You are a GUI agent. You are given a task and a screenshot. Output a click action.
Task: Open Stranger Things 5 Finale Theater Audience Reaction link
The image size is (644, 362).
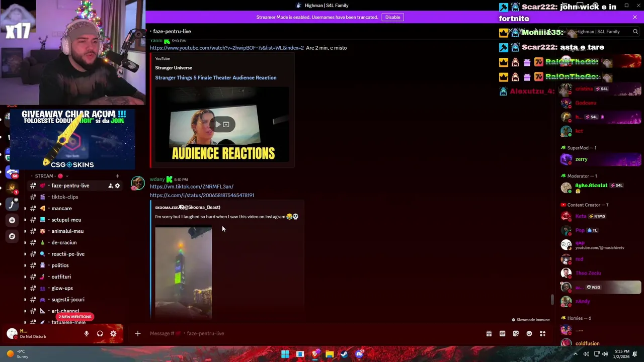point(215,77)
